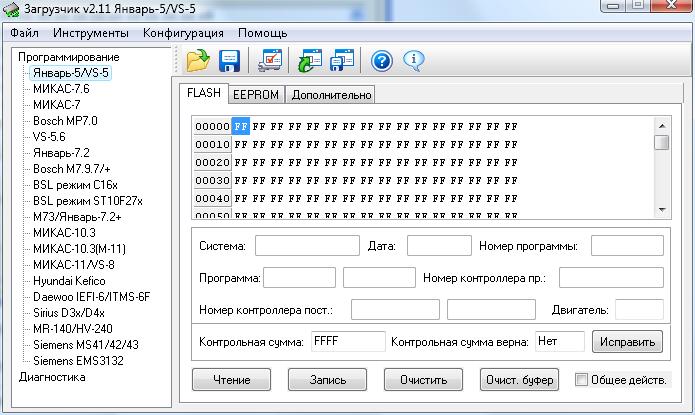Open the settings checklist toolbar icon
The height and width of the screenshot is (415, 695).
point(270,60)
